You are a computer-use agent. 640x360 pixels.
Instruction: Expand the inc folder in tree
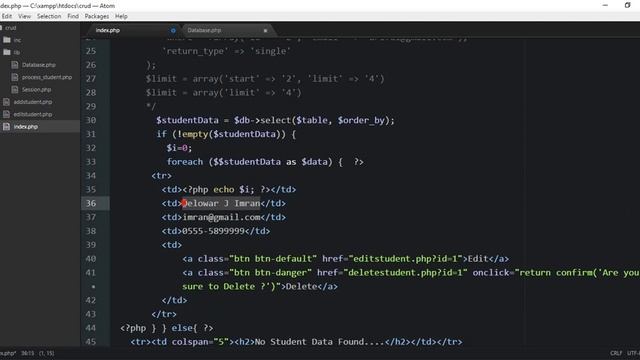[x=17, y=40]
